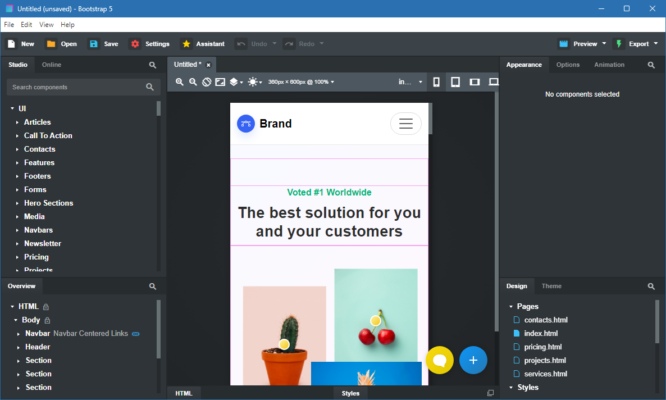Click the New file icon
This screenshot has height=400, width=666.
pos(11,44)
